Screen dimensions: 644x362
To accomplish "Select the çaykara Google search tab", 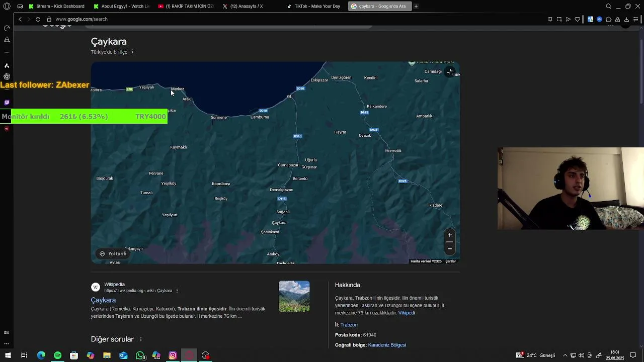I will point(380,7).
